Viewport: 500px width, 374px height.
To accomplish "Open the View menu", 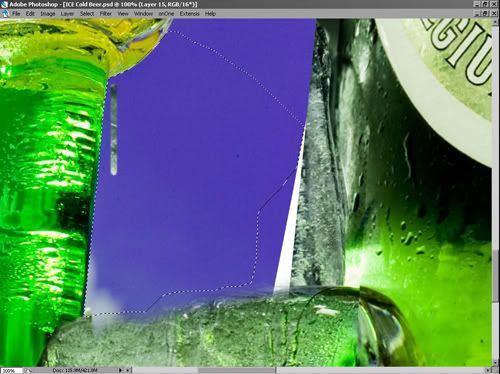I will [x=123, y=14].
